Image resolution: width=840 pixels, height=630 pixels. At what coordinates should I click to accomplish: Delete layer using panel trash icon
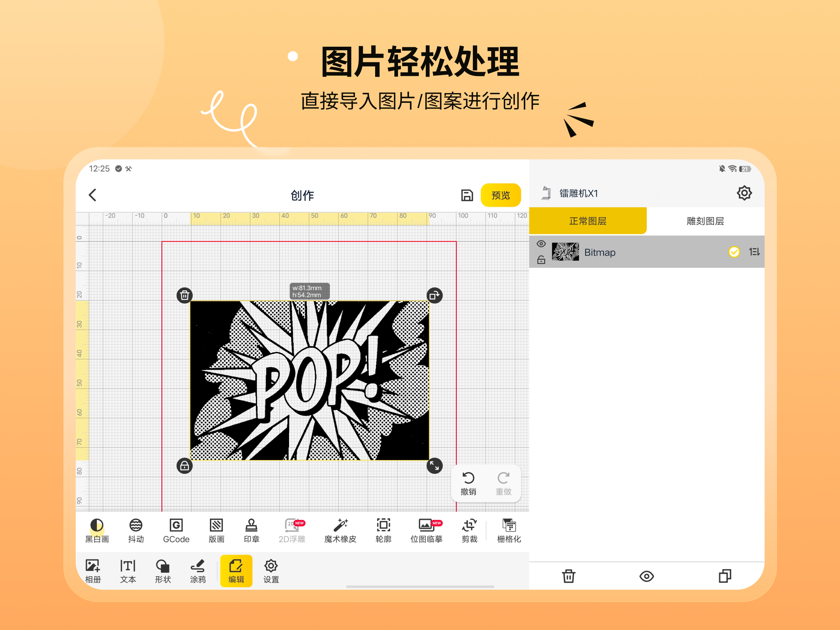coord(568,576)
